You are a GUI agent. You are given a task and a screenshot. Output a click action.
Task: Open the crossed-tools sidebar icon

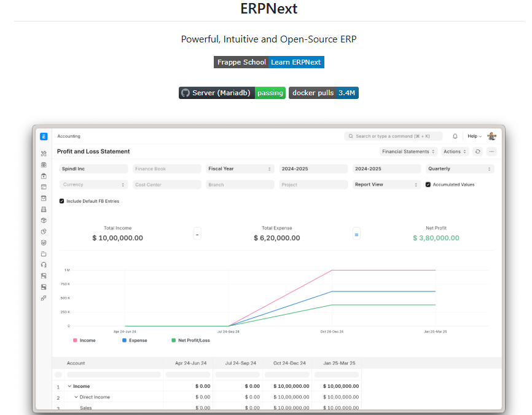[x=44, y=154]
